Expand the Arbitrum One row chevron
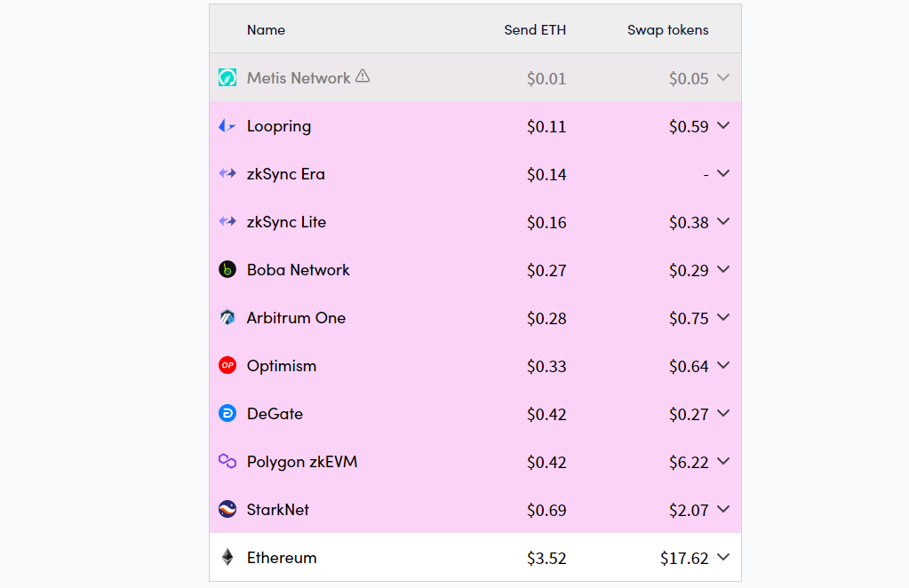 [723, 317]
